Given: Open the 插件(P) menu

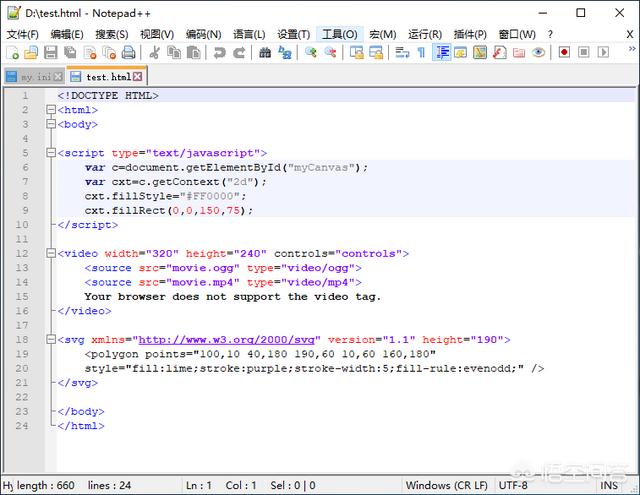Looking at the screenshot, I should (470, 34).
